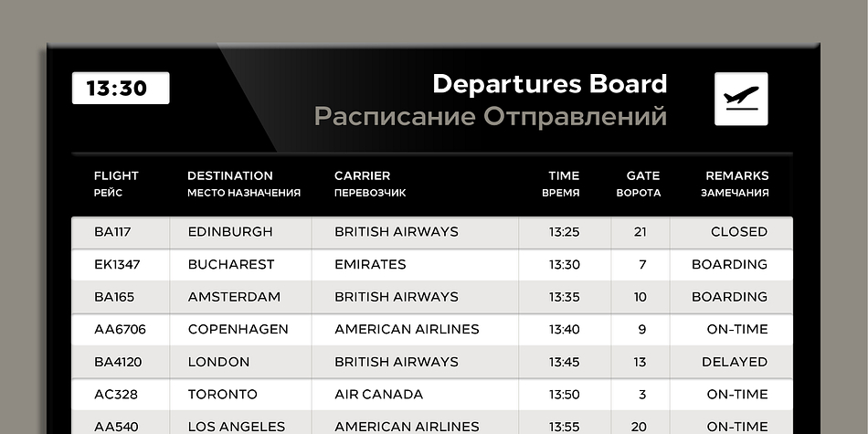Select flight BA117 to Edinburgh
This screenshot has height=434, width=868.
(x=432, y=232)
